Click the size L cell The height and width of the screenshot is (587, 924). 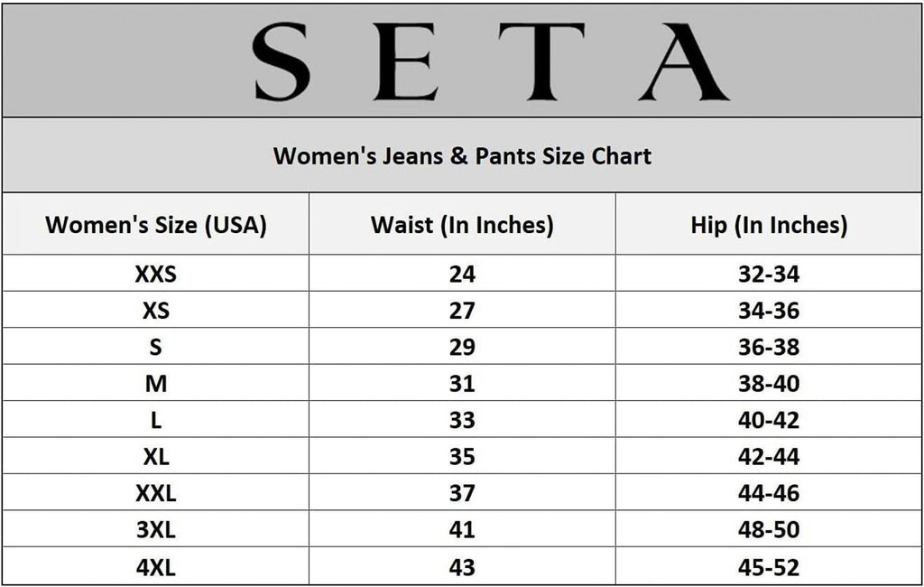click(156, 421)
